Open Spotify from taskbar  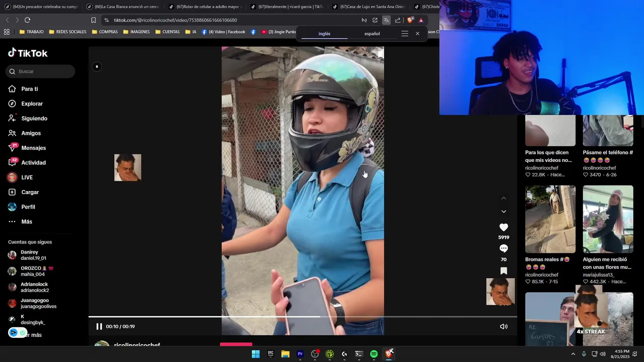[374, 354]
